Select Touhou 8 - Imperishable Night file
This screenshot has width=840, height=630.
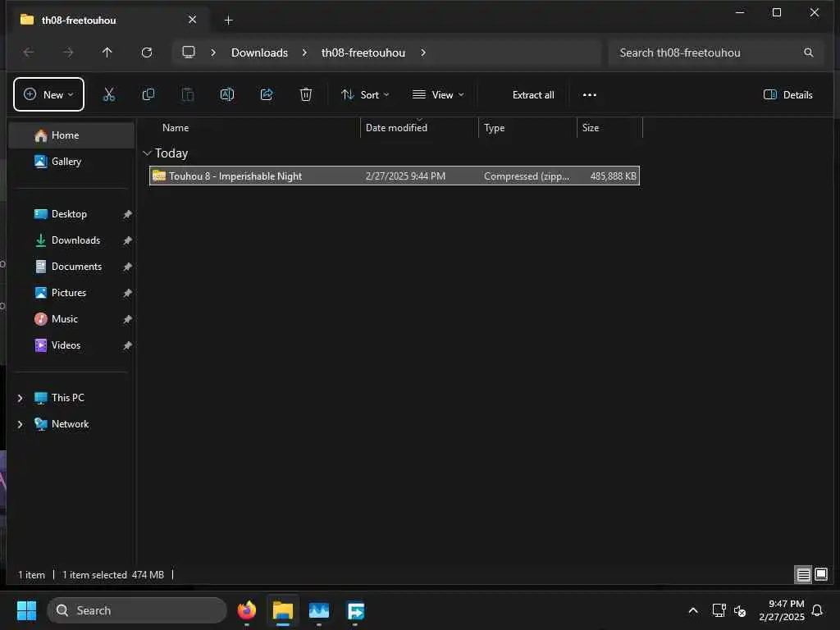click(x=395, y=176)
